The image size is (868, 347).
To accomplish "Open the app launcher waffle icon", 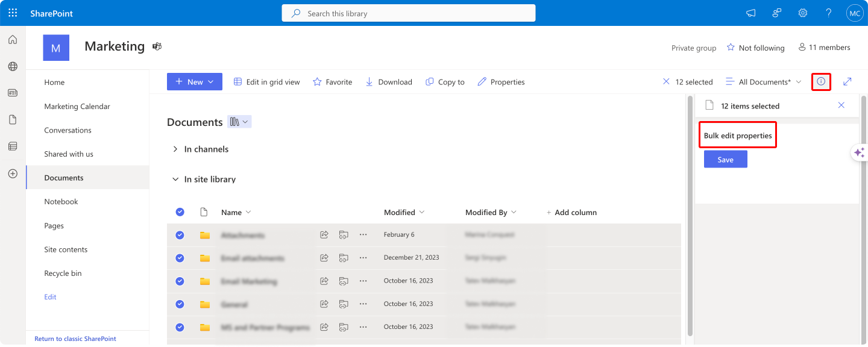I will point(13,13).
